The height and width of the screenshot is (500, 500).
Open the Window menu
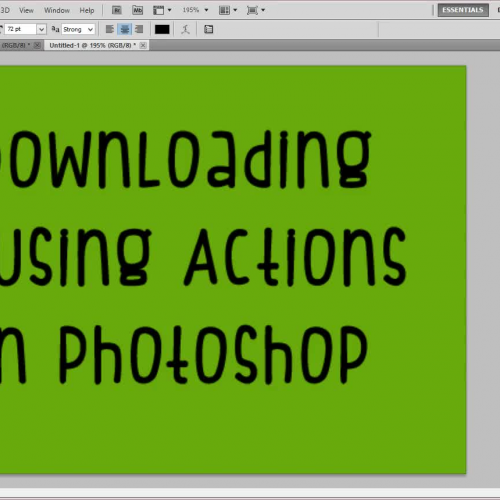click(57, 10)
